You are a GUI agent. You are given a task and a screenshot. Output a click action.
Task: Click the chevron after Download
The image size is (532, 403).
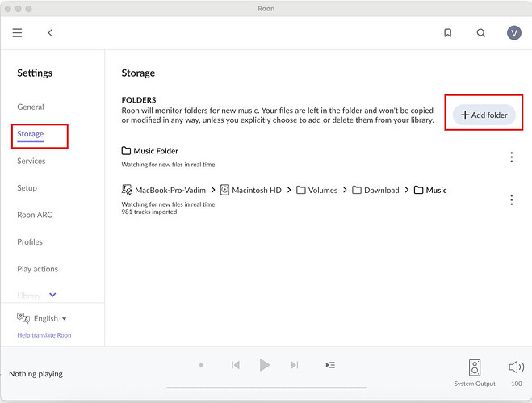406,190
